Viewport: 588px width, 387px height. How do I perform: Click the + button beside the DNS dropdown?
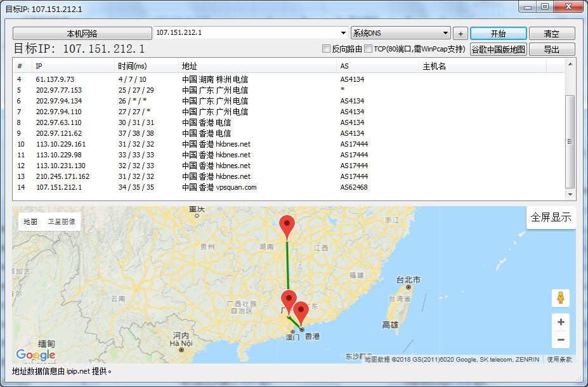tap(460, 32)
